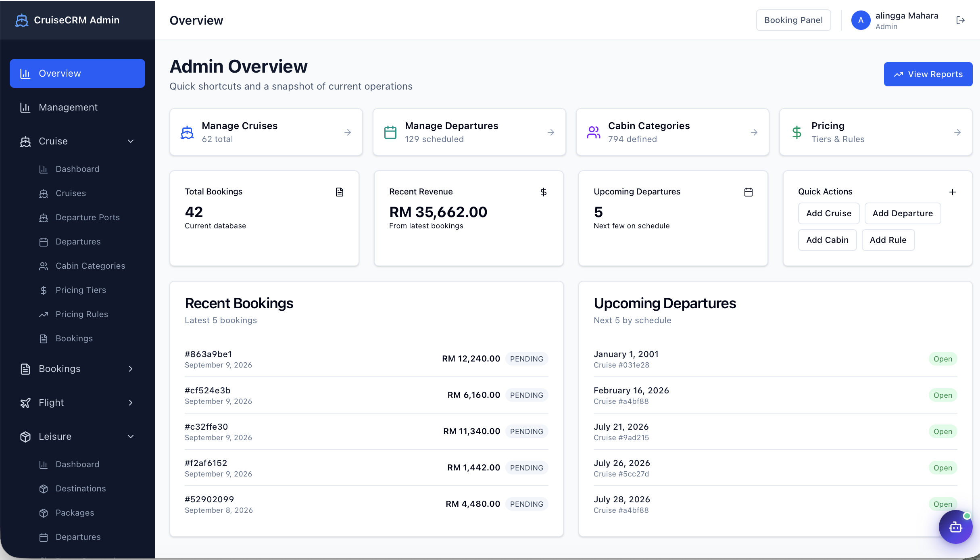The width and height of the screenshot is (980, 560).
Task: Collapse the Cruise sidebar section chevron
Action: point(131,141)
